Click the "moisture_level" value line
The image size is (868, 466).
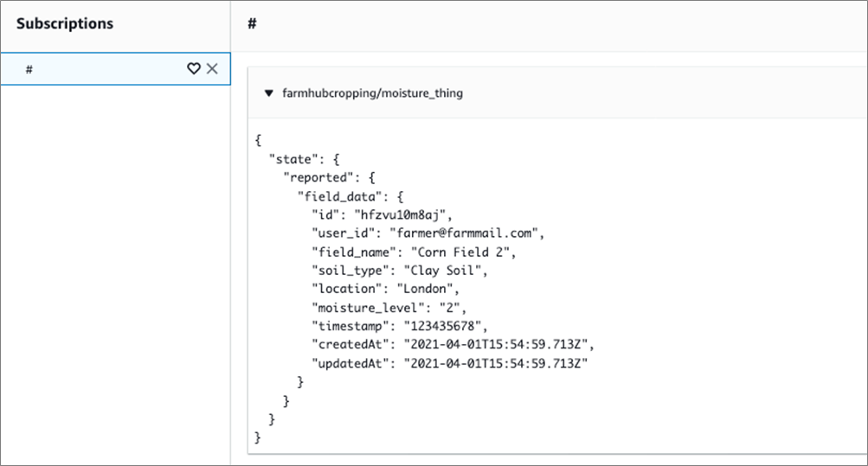click(x=389, y=307)
